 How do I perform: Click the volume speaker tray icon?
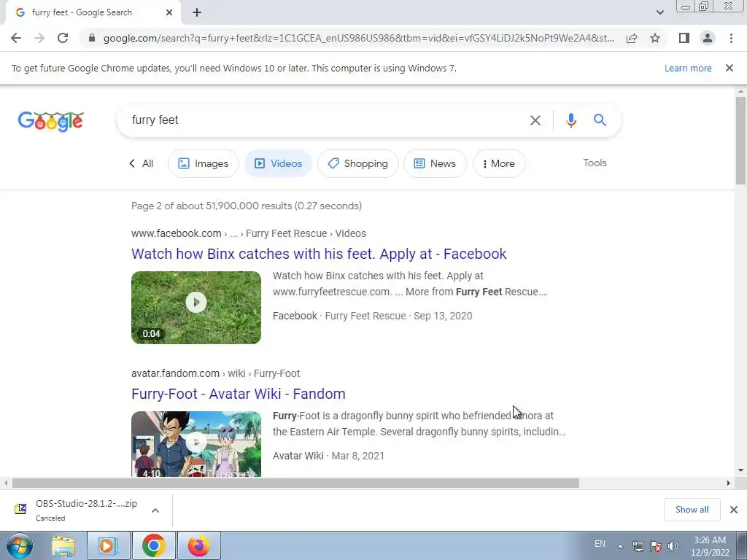[673, 546]
